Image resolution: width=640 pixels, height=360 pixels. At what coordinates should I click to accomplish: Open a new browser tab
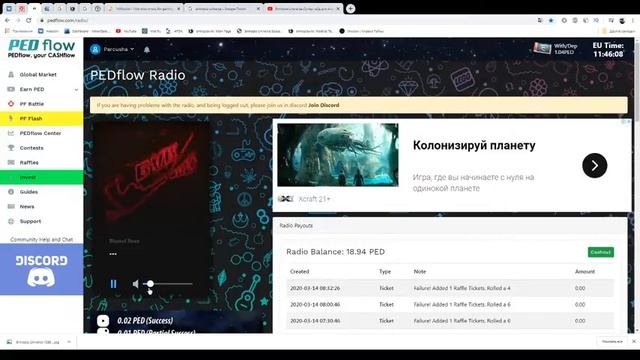(350, 9)
